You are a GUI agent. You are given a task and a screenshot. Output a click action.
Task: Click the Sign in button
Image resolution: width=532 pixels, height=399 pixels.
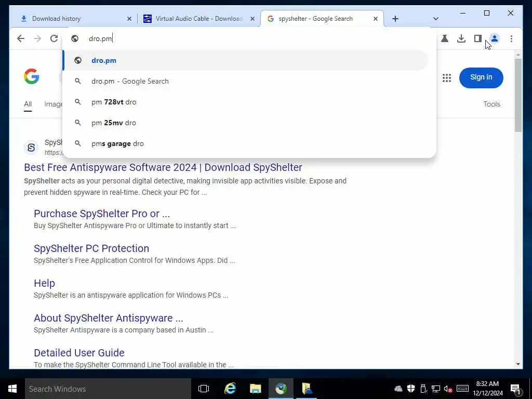click(x=481, y=78)
